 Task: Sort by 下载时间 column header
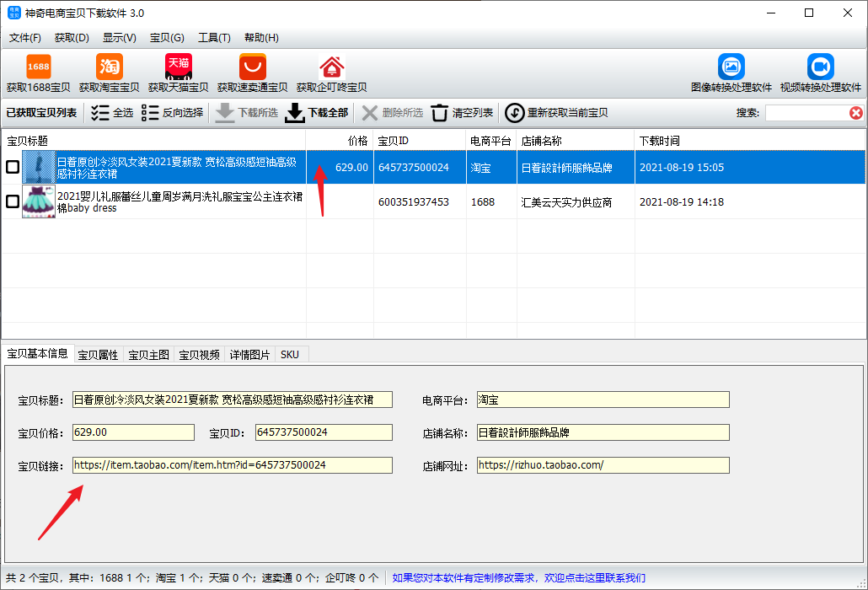click(749, 141)
